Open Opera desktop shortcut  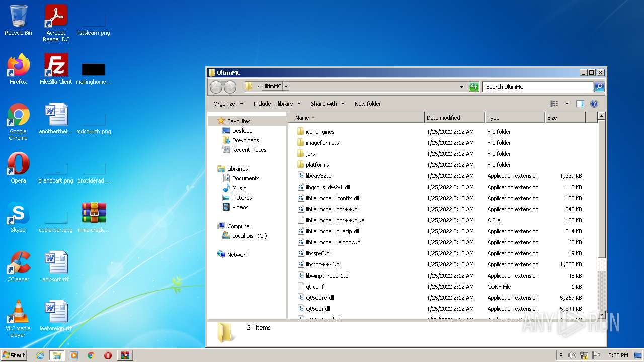coord(18,168)
